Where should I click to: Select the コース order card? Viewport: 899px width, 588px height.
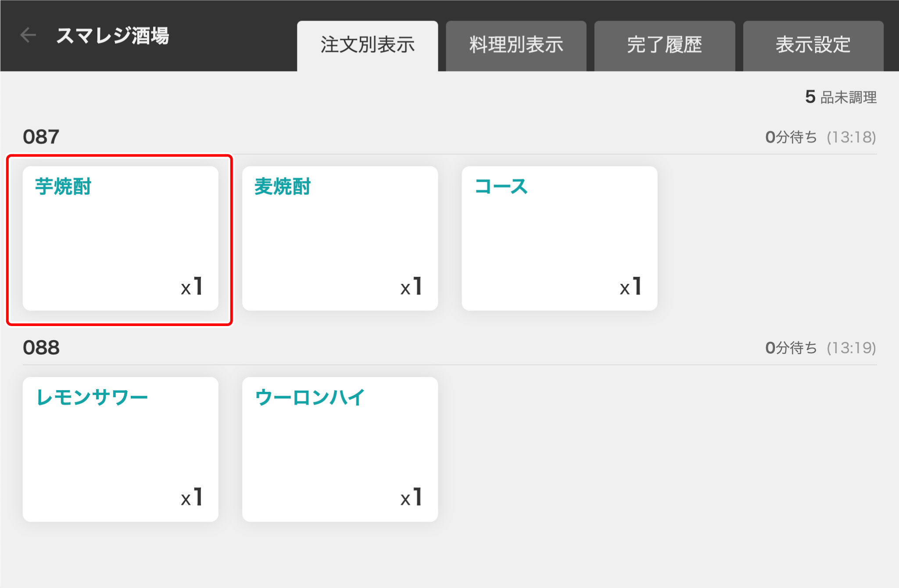pos(559,238)
